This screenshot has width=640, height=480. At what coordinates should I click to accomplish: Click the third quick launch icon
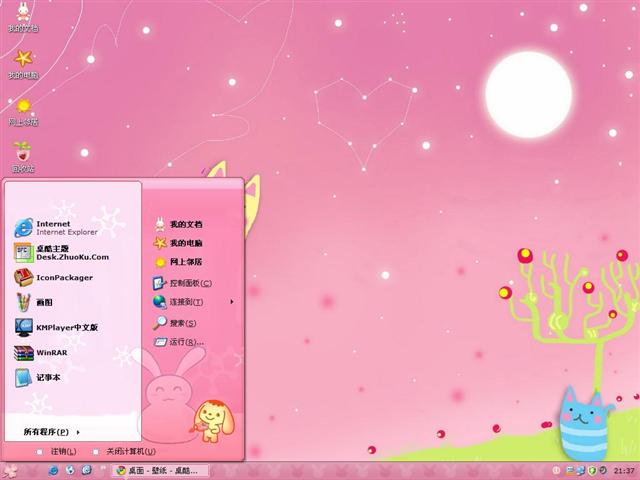pos(87,470)
